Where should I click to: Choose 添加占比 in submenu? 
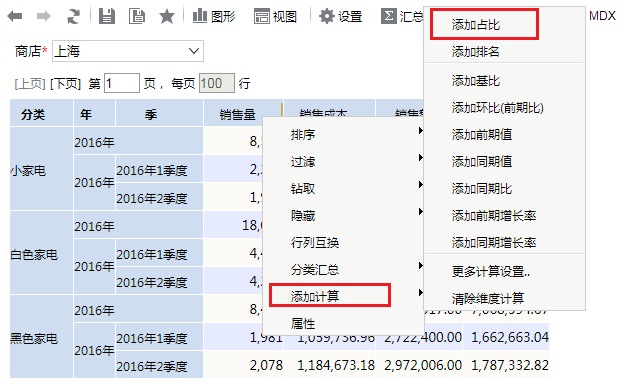tap(504, 25)
